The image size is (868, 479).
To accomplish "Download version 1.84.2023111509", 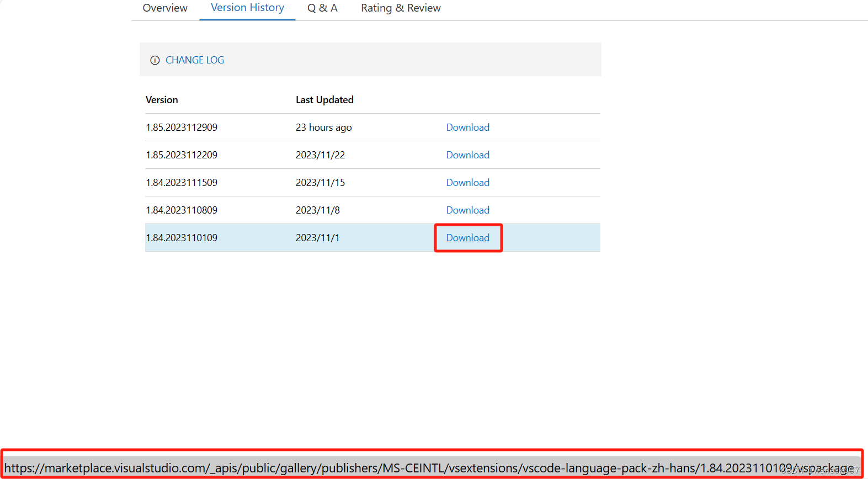I will (x=467, y=183).
